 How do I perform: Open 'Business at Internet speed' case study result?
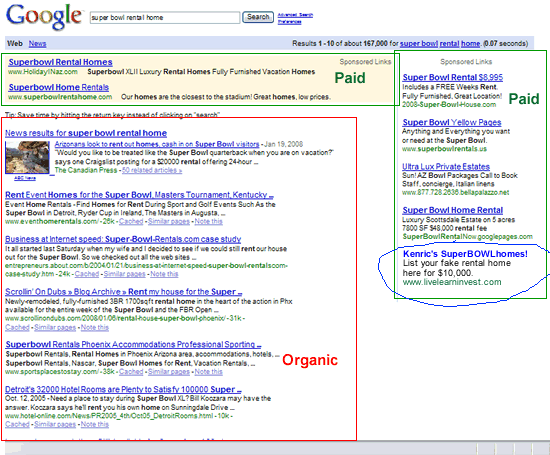(x=123, y=239)
